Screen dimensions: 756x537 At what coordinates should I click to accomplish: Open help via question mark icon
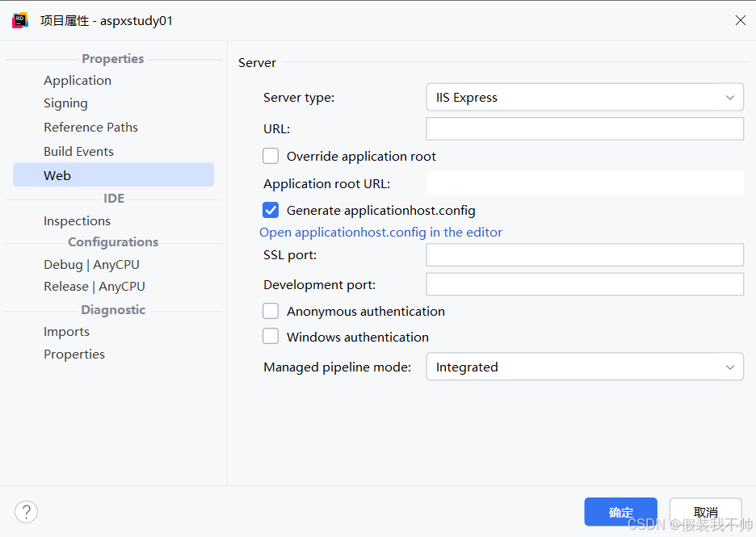(x=26, y=511)
